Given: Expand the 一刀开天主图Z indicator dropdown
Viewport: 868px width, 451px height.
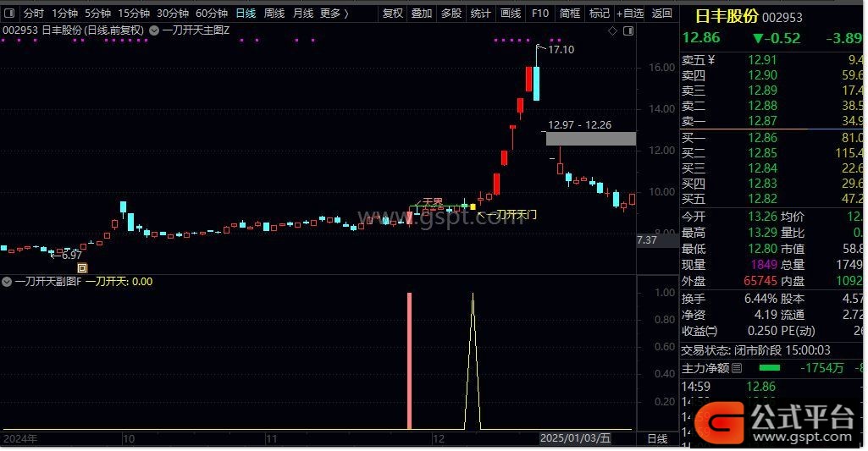Looking at the screenshot, I should (153, 30).
